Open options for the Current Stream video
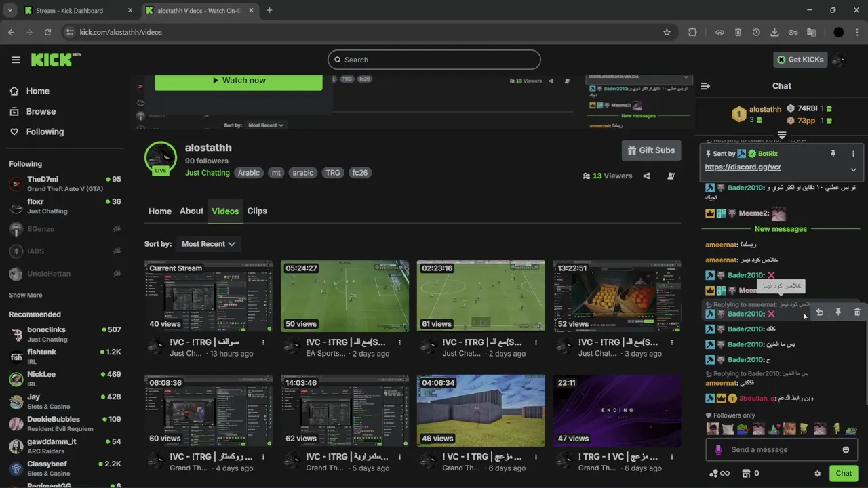Viewport: 868px width, 488px height. [x=263, y=342]
